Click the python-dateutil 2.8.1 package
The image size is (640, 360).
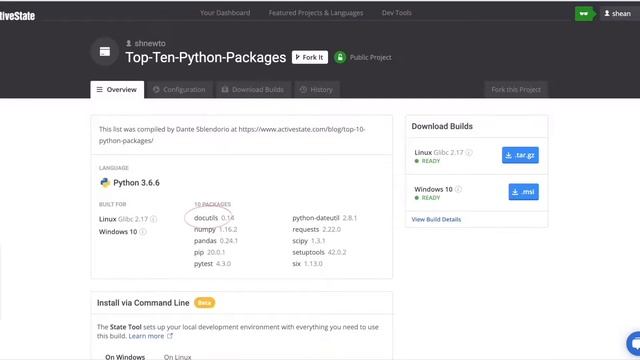[x=324, y=218]
